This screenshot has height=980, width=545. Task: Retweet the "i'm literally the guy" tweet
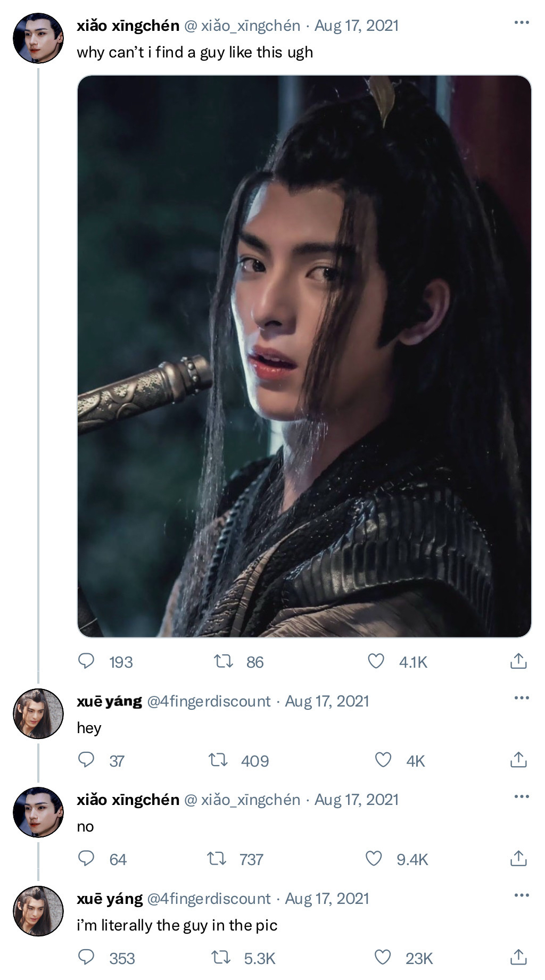point(220,958)
